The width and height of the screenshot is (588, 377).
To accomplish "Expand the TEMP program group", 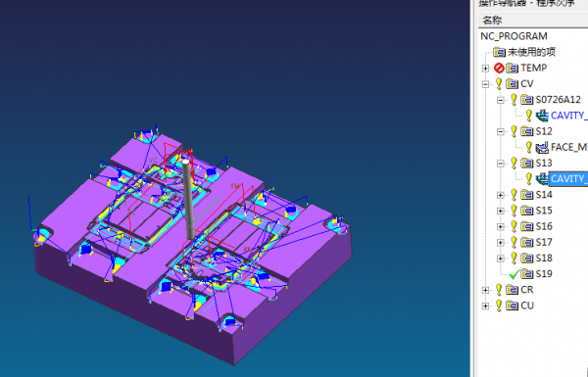I will pyautogui.click(x=486, y=69).
